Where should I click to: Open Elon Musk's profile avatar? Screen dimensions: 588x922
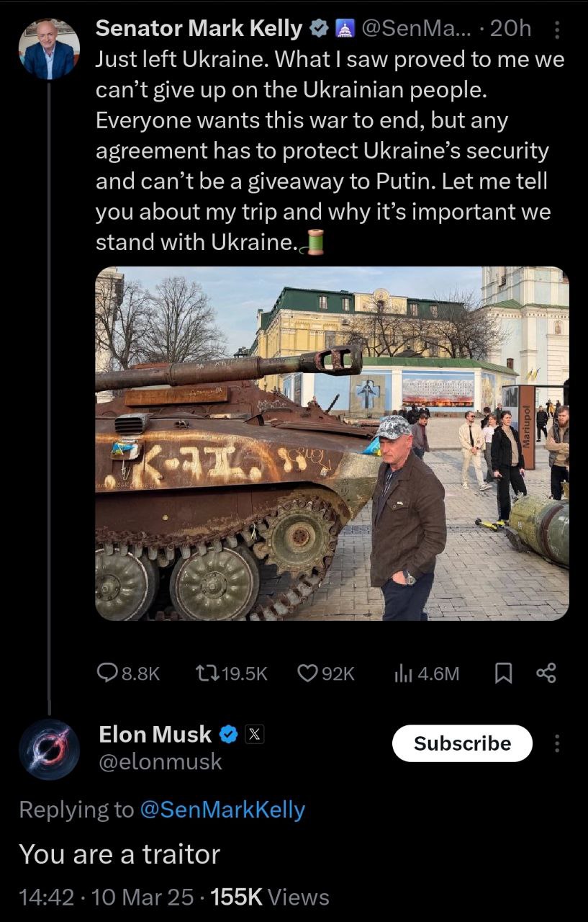(x=49, y=749)
